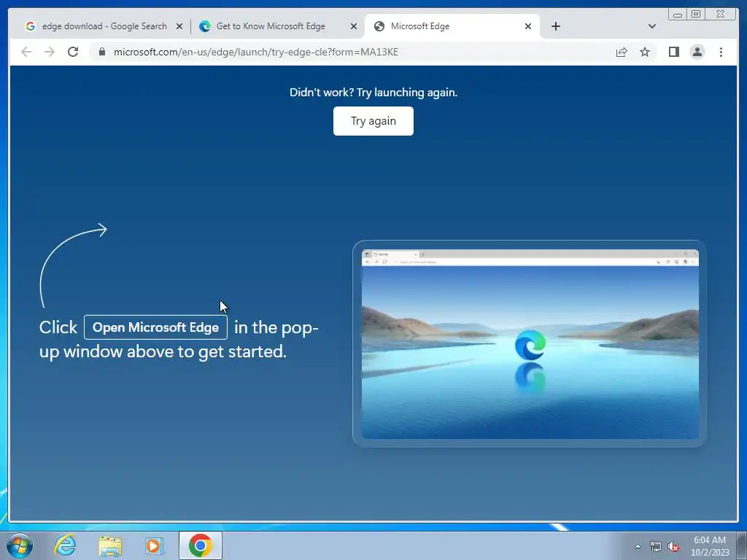Open a new tab with the plus button
This screenshot has width=747, height=560.
[x=555, y=26]
